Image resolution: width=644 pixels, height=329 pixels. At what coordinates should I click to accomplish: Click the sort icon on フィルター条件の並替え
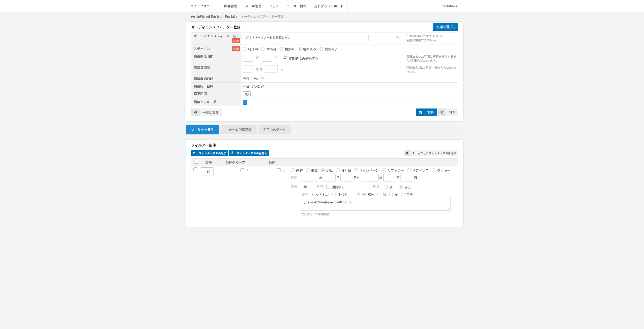click(232, 153)
